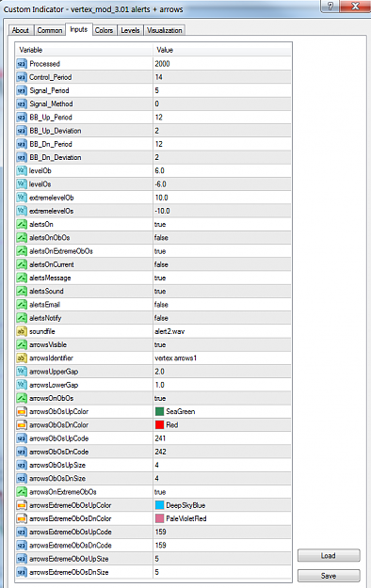Click the double-type icon beside levelOb

tap(22, 170)
